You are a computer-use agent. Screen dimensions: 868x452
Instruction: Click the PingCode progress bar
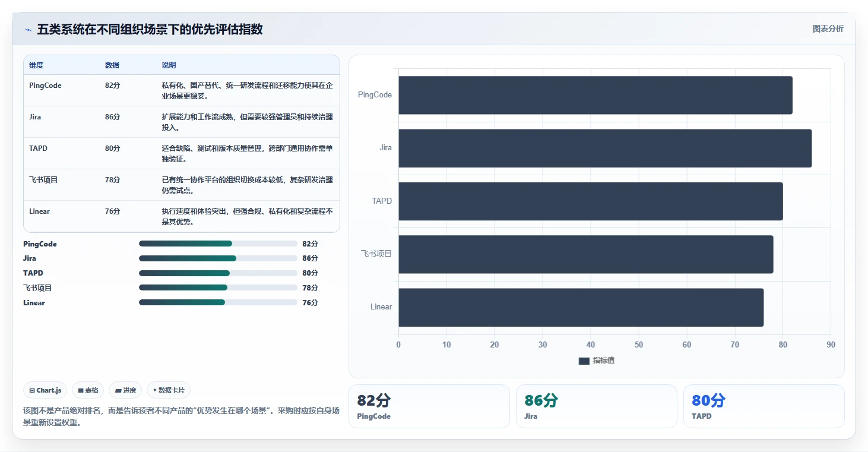(x=218, y=244)
